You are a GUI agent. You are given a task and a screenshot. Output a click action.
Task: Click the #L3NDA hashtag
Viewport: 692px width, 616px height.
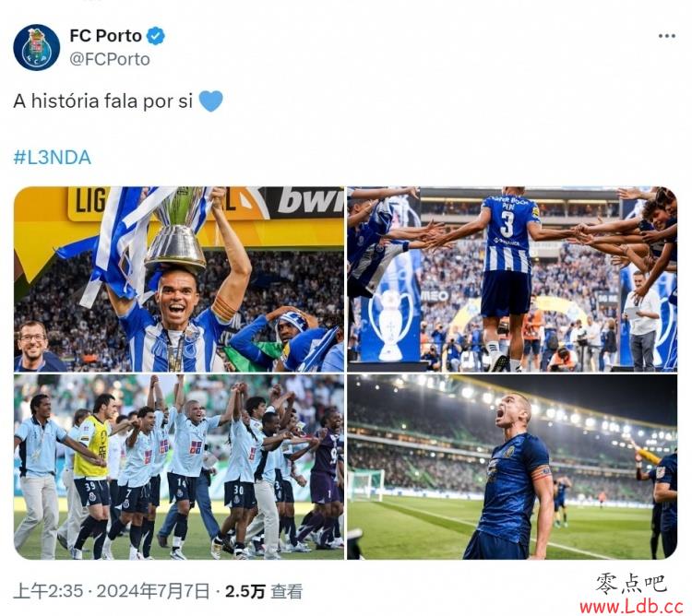[52, 158]
